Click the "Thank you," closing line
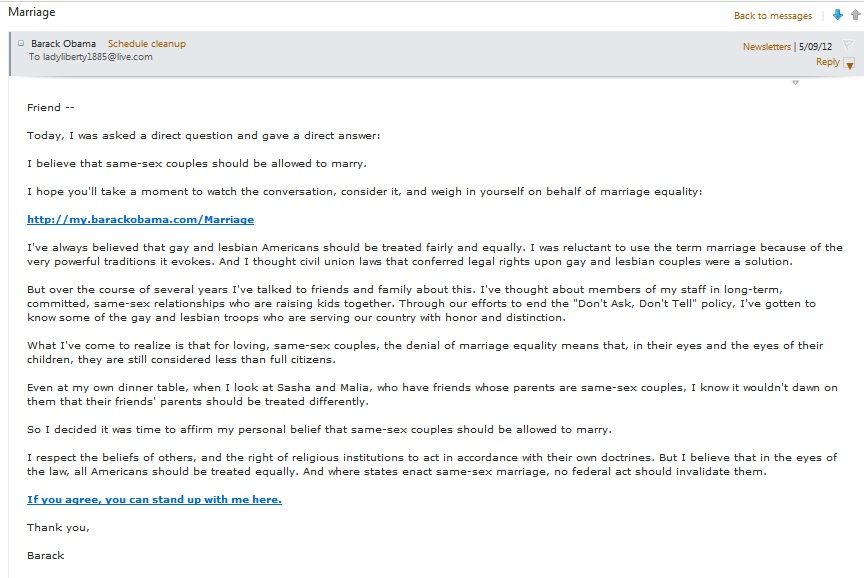The height and width of the screenshot is (578, 864). point(58,527)
